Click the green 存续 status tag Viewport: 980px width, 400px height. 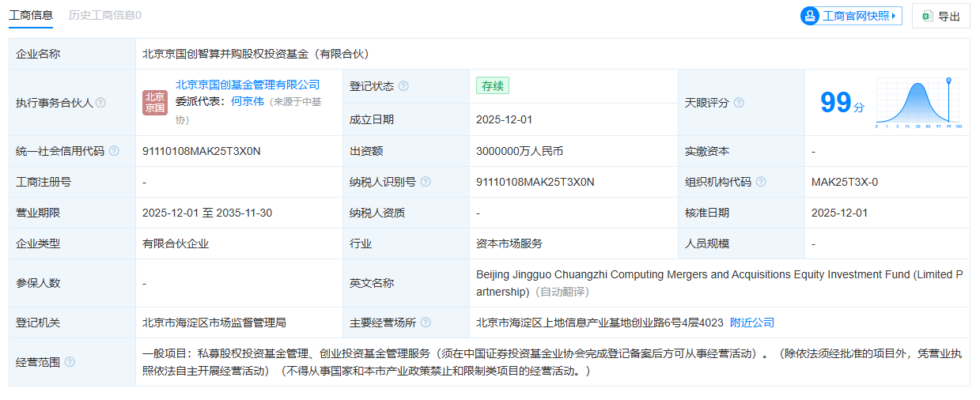coord(492,86)
